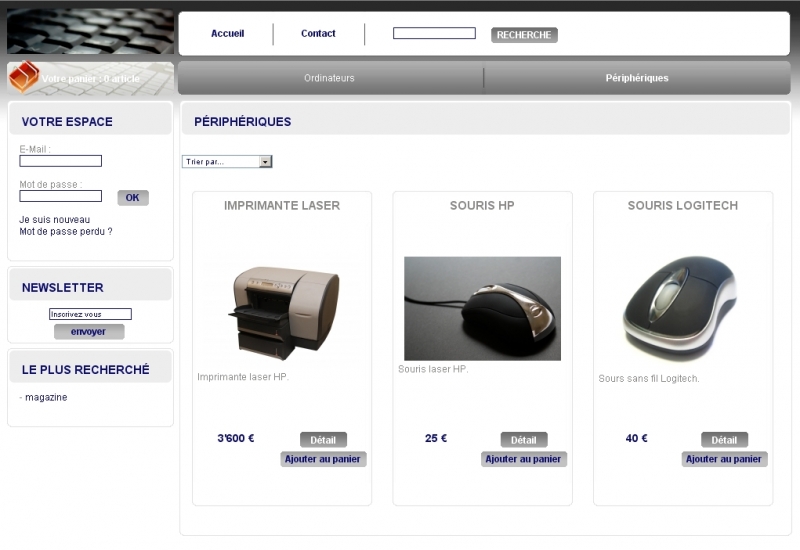The width and height of the screenshot is (800, 550).
Task: View Détail for Souris Logitech
Action: pyautogui.click(x=724, y=440)
